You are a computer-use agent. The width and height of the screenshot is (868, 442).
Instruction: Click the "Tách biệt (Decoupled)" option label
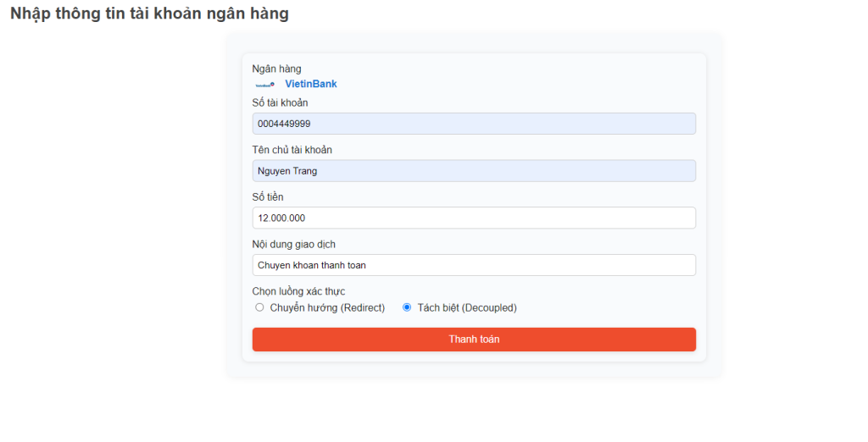tap(467, 307)
